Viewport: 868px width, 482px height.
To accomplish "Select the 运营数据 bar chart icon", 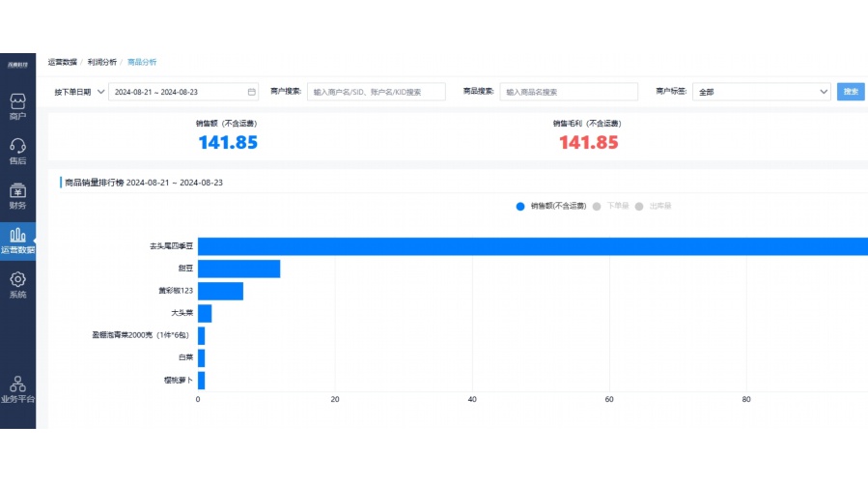I will (x=17, y=239).
